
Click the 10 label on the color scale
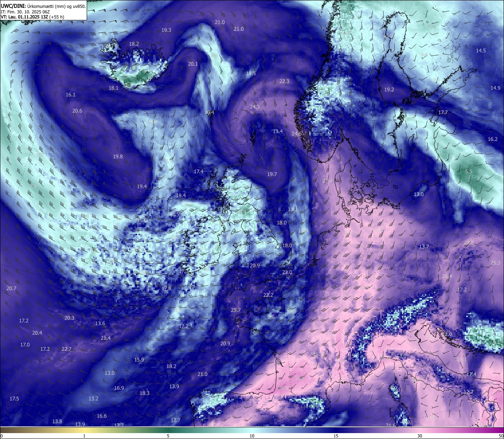pos(252,436)
